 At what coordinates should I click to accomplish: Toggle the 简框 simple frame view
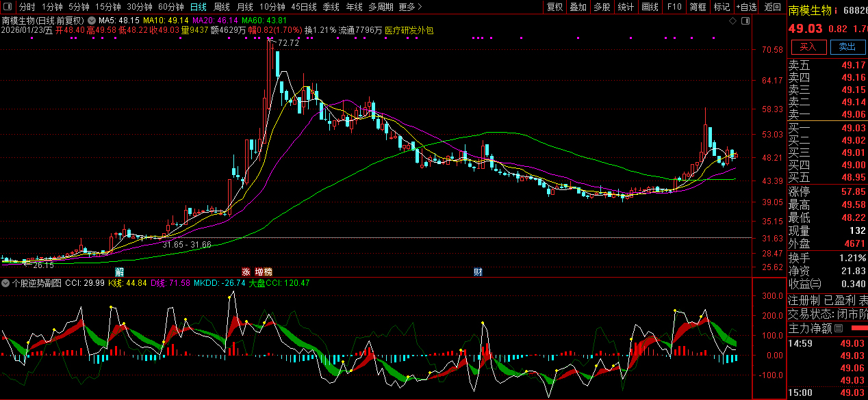(x=698, y=8)
